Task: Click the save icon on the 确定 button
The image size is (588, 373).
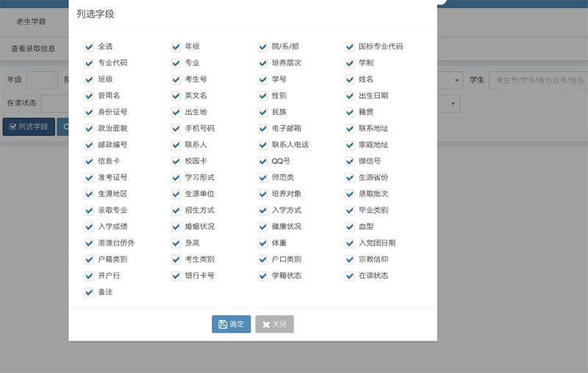Action: pyautogui.click(x=223, y=324)
